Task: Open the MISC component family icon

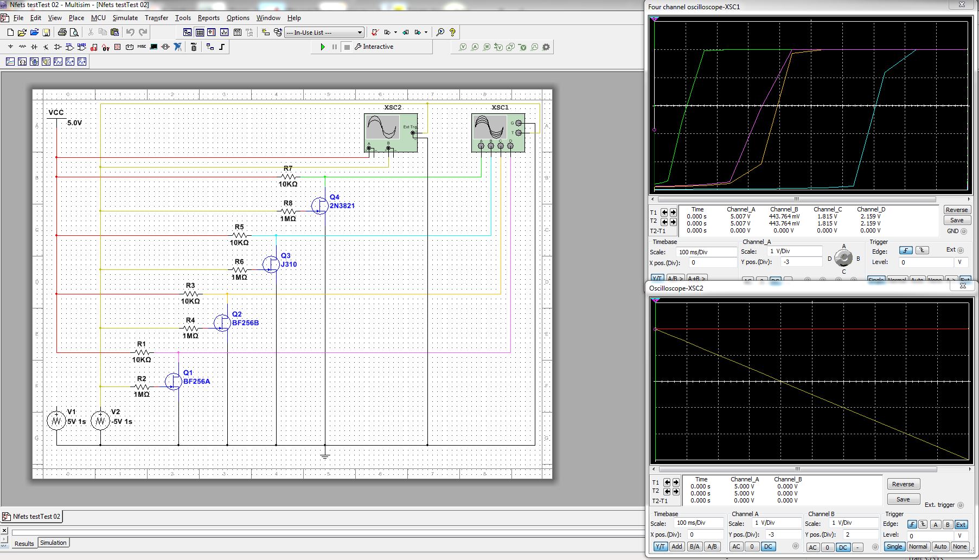Action: [142, 47]
